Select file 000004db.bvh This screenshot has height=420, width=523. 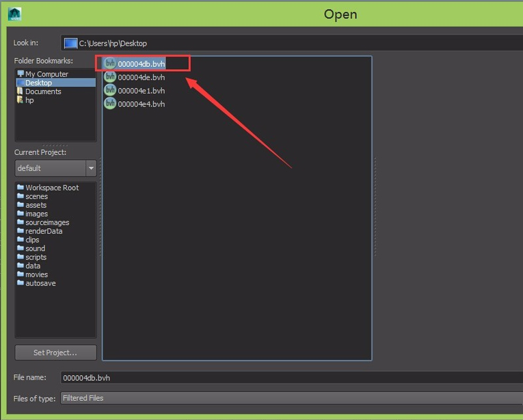point(141,64)
